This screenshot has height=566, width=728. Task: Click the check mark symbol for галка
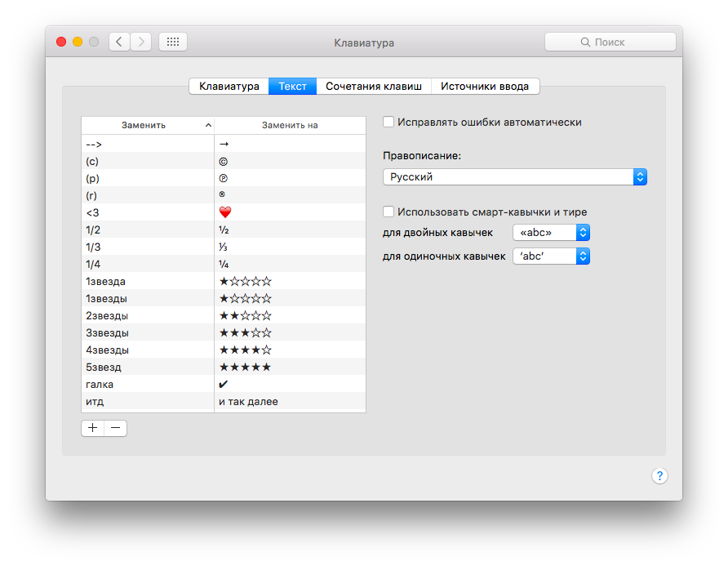tap(224, 385)
